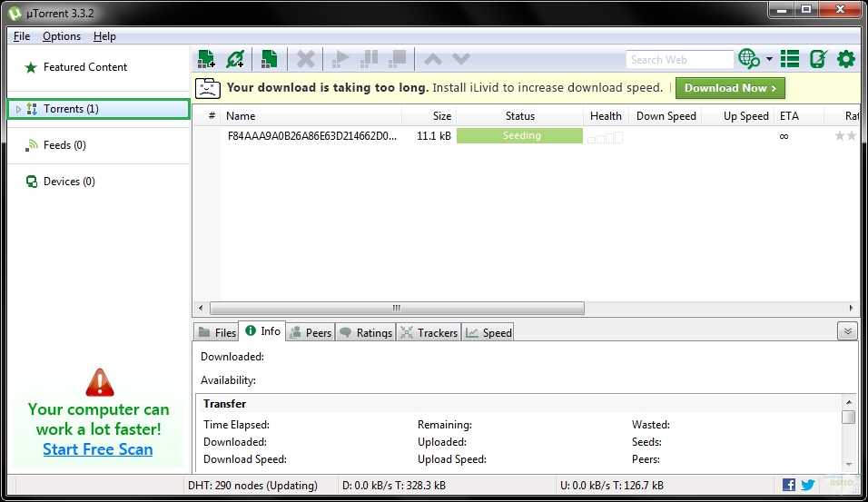This screenshot has height=502, width=868.
Task: Sort by the Health column header
Action: click(606, 115)
